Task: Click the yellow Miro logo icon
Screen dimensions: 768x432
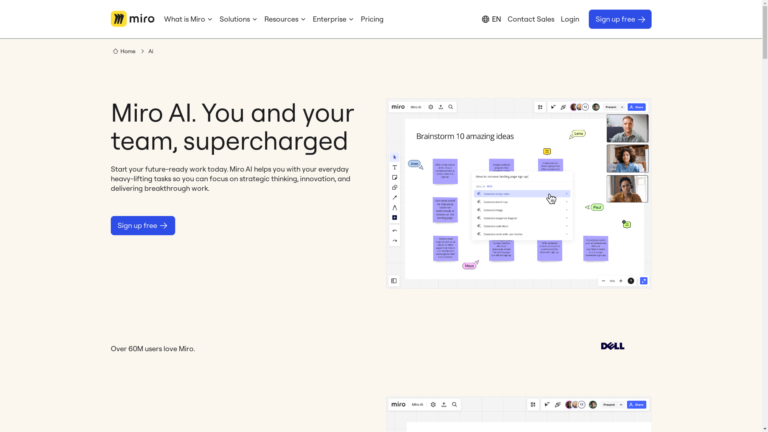Action: (119, 19)
